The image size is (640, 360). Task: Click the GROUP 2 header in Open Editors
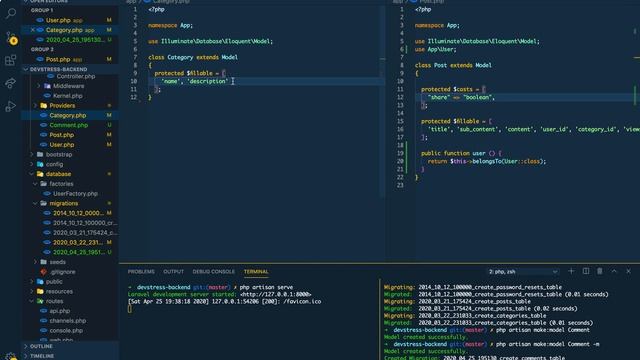coord(42,49)
